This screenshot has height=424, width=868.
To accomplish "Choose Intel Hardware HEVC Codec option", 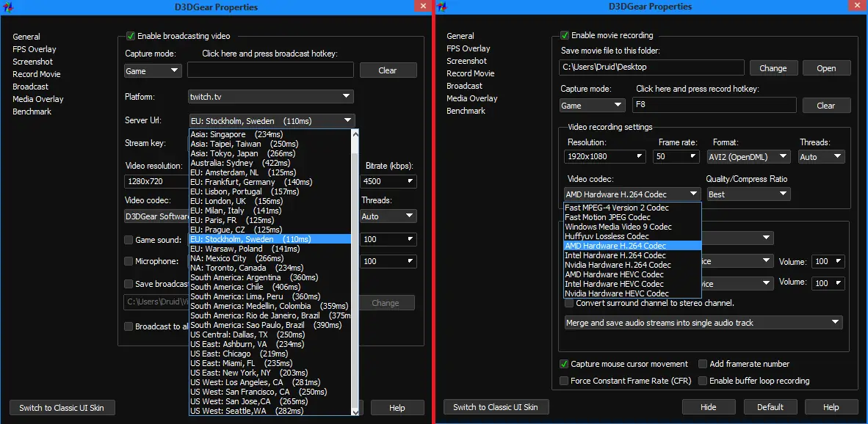I will [x=632, y=284].
